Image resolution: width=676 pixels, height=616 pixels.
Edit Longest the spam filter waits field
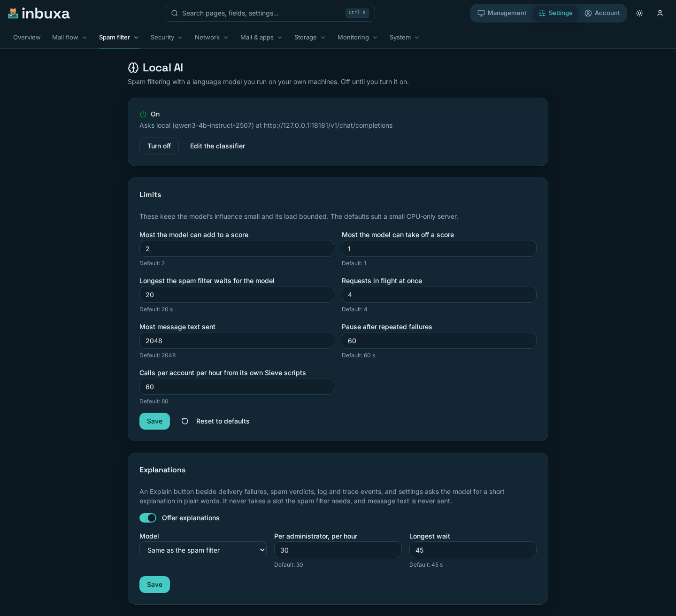pos(237,294)
